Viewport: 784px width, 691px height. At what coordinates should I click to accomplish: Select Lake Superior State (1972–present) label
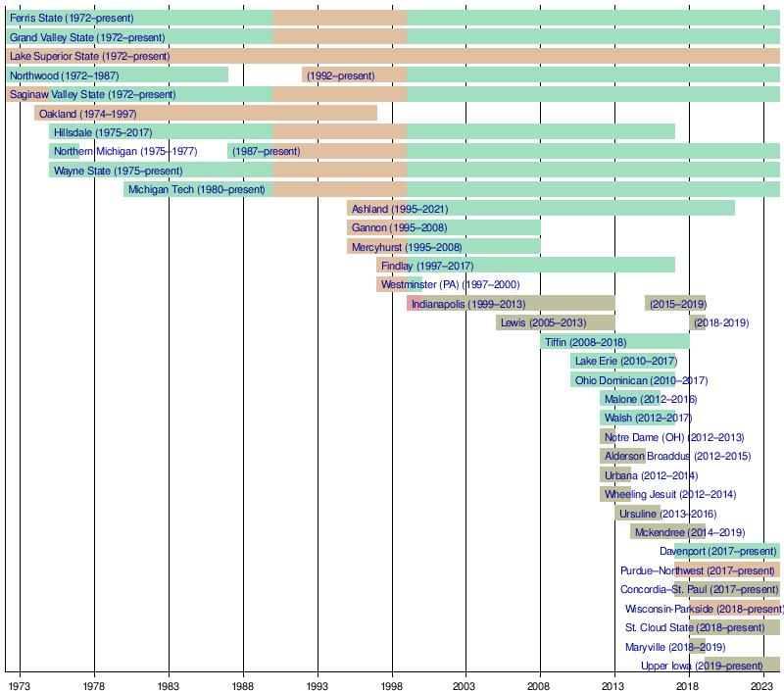click(89, 57)
